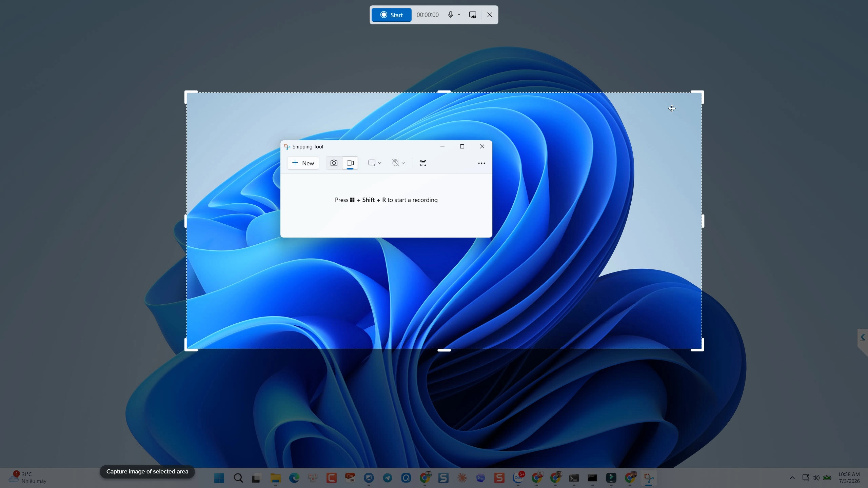Toggle system audio recording icon
Screen dimensions: 868x488
tap(472, 15)
